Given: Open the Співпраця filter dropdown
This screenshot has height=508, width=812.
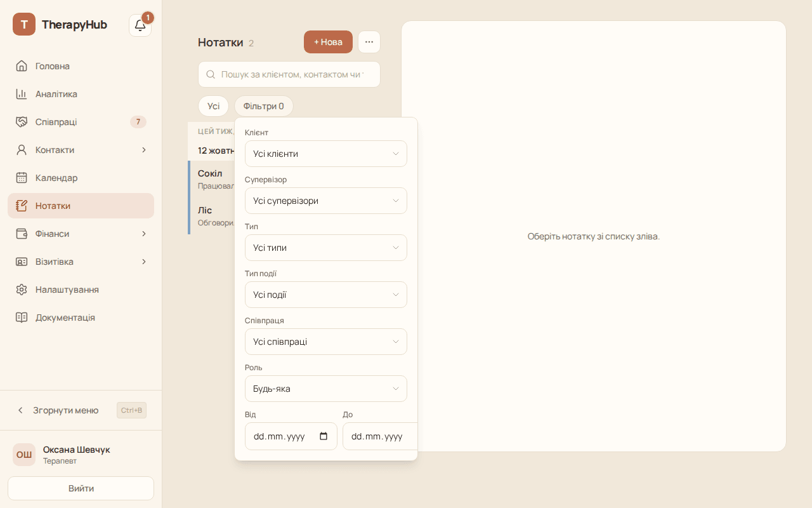Looking at the screenshot, I should tap(326, 342).
